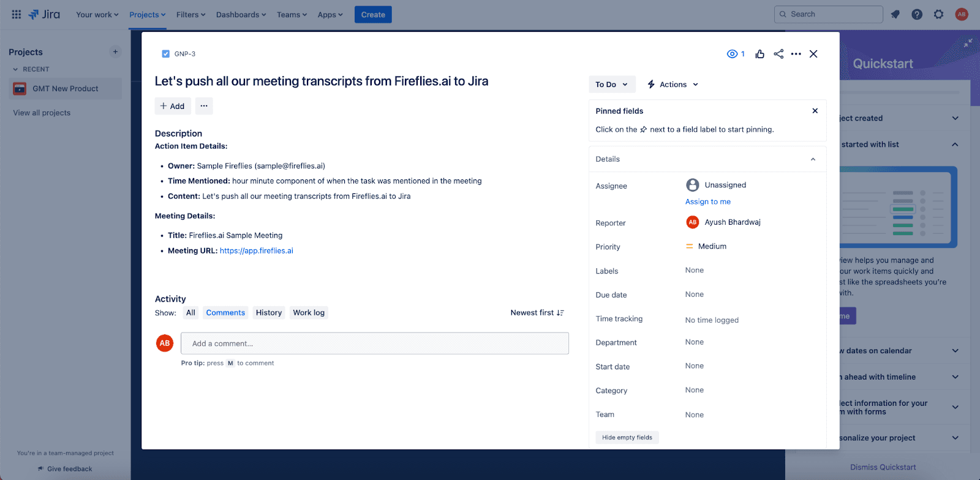Click View all projects link

[42, 113]
